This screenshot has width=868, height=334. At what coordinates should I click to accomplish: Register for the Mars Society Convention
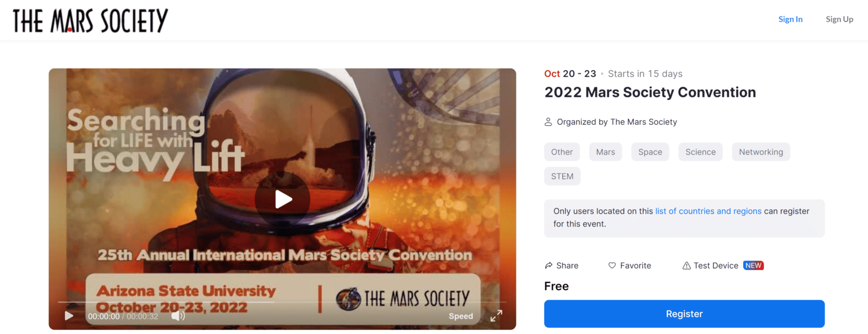[684, 314]
